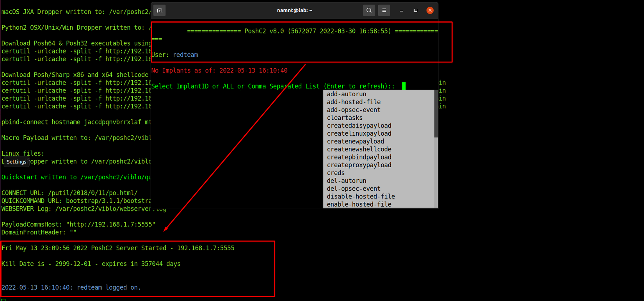644x301 pixels.
Task: Click the Settings tooltip label
Action: coord(16,162)
